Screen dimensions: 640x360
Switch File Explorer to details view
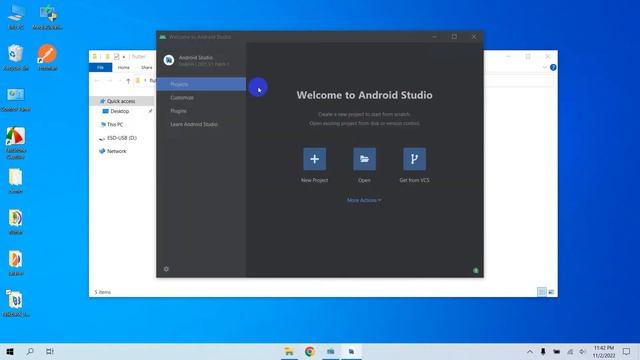click(542, 292)
